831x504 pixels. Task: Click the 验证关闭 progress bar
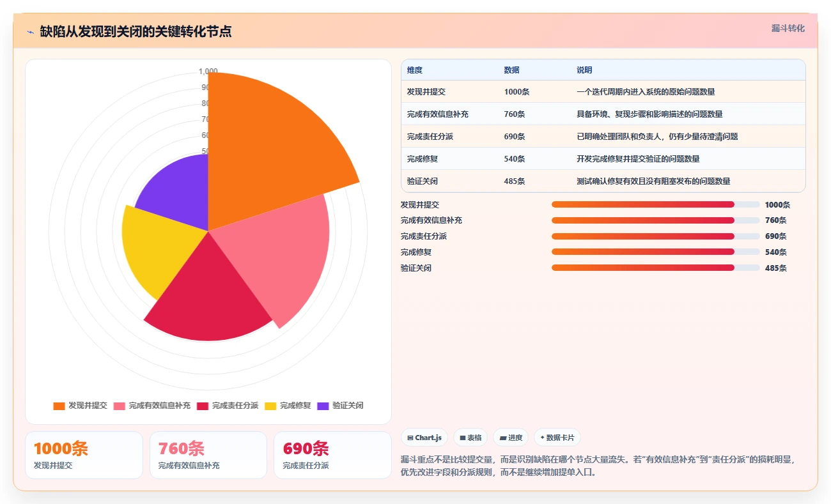[655, 268]
